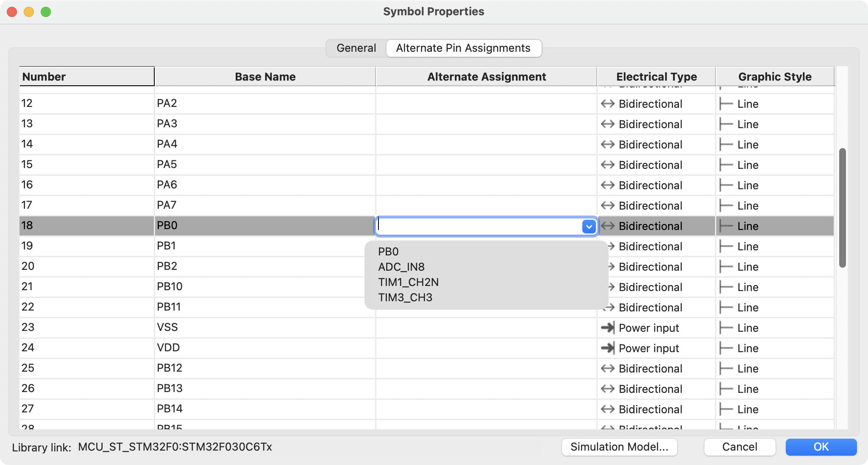Select the Alternate Pin Assignments tab
Viewport: 868px width, 465px height.
tap(464, 48)
